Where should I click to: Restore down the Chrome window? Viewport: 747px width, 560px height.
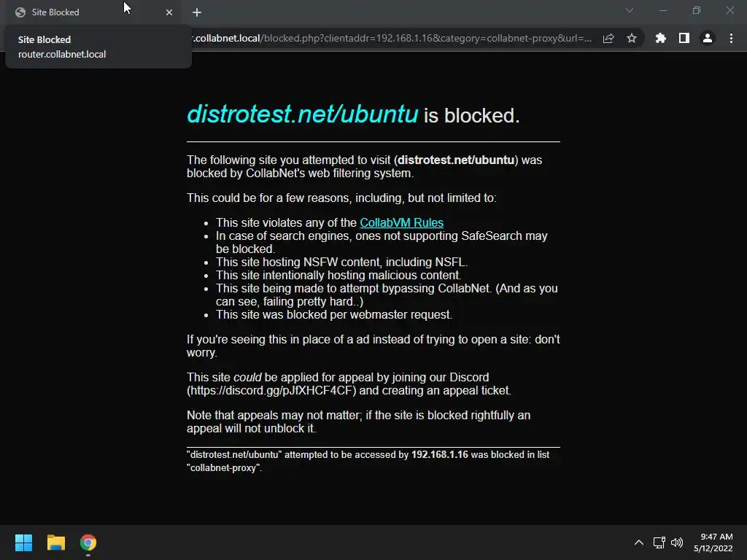(x=697, y=10)
